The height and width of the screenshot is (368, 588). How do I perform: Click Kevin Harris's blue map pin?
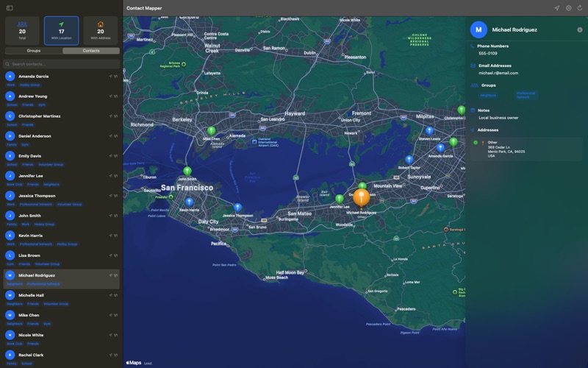190,202
